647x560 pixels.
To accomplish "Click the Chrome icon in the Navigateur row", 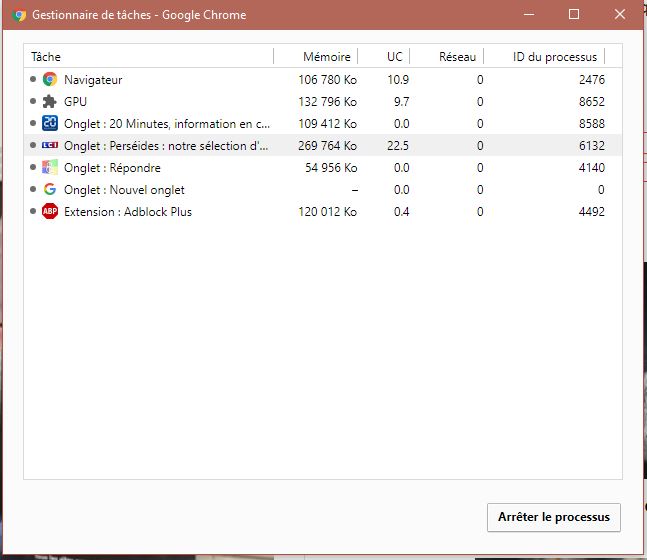I will click(x=50, y=79).
